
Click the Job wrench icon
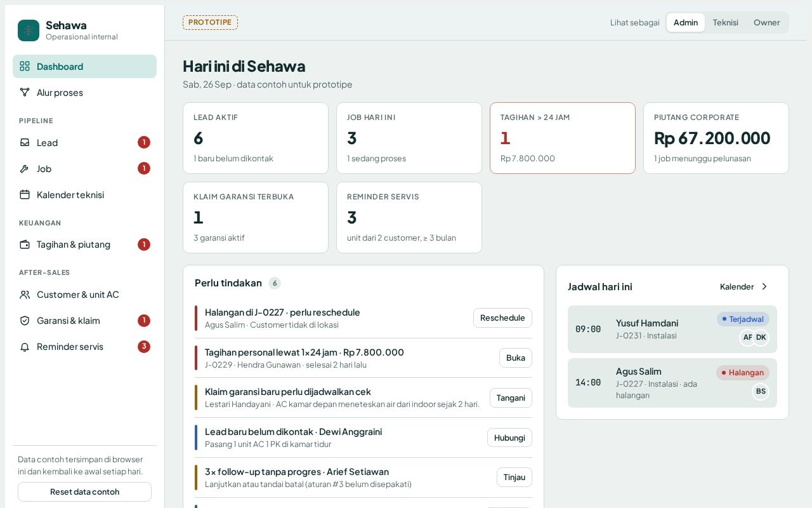(x=25, y=168)
